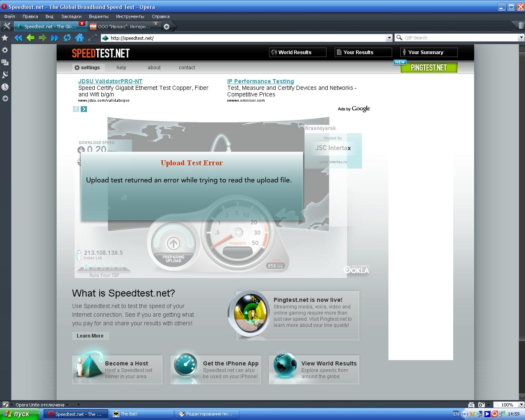The image size is (525, 420).
Task: Click the panel toggle icon in status bar
Action: [5, 405]
